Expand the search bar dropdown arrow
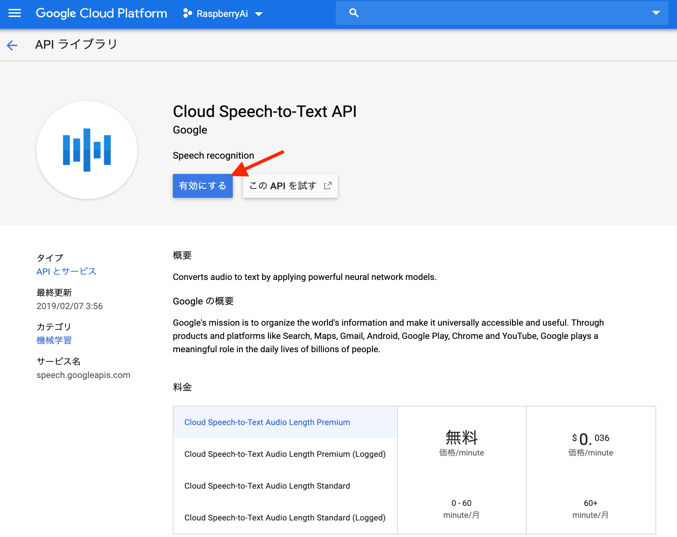The height and width of the screenshot is (537, 677). 656,13
